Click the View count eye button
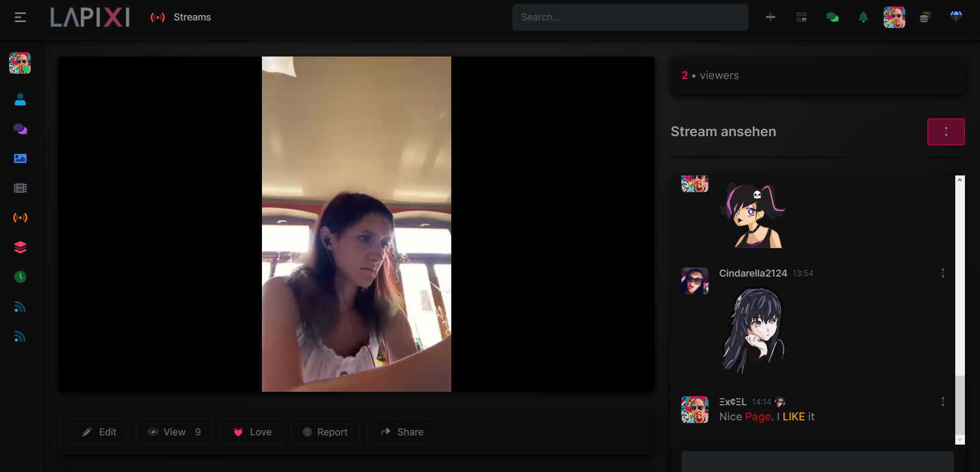 (x=174, y=432)
